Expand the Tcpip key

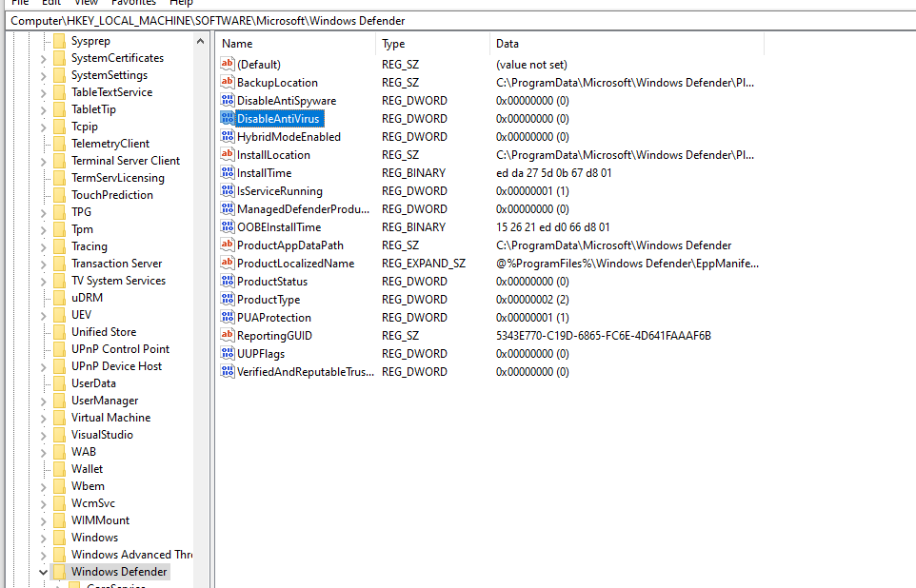click(x=43, y=127)
